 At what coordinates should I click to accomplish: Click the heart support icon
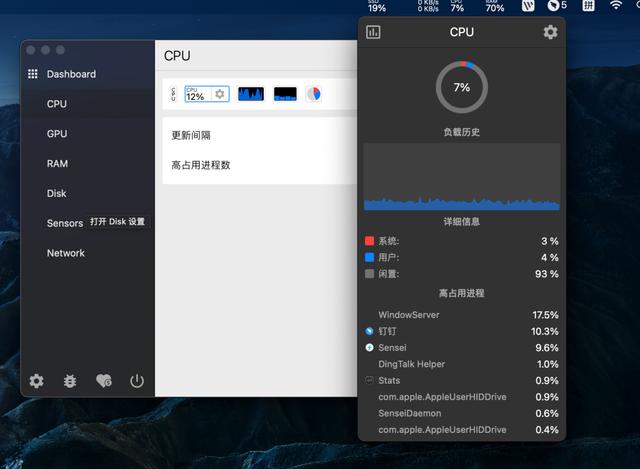[x=103, y=381]
